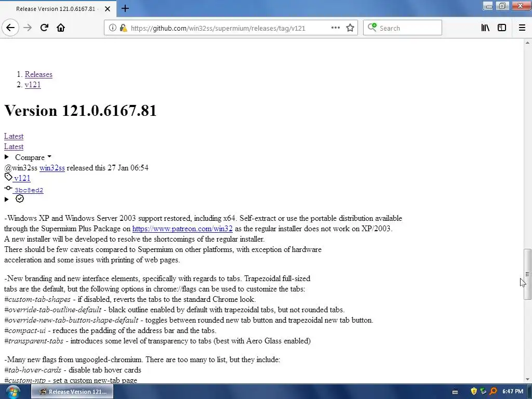
Task: Open the Compare dropdown caret
Action: click(x=49, y=157)
